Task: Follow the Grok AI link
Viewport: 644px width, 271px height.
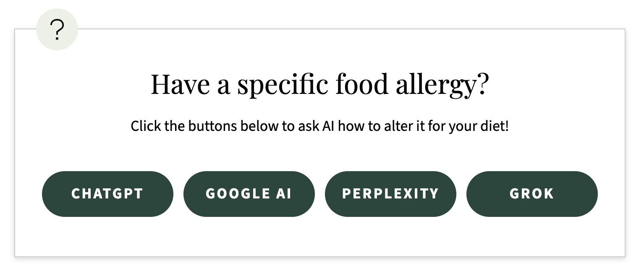Action: (x=532, y=194)
